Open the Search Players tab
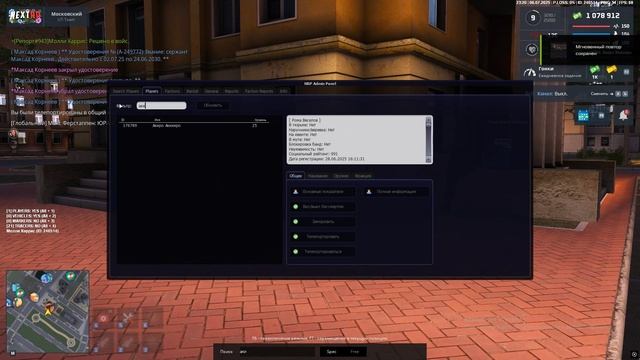 coord(126,91)
